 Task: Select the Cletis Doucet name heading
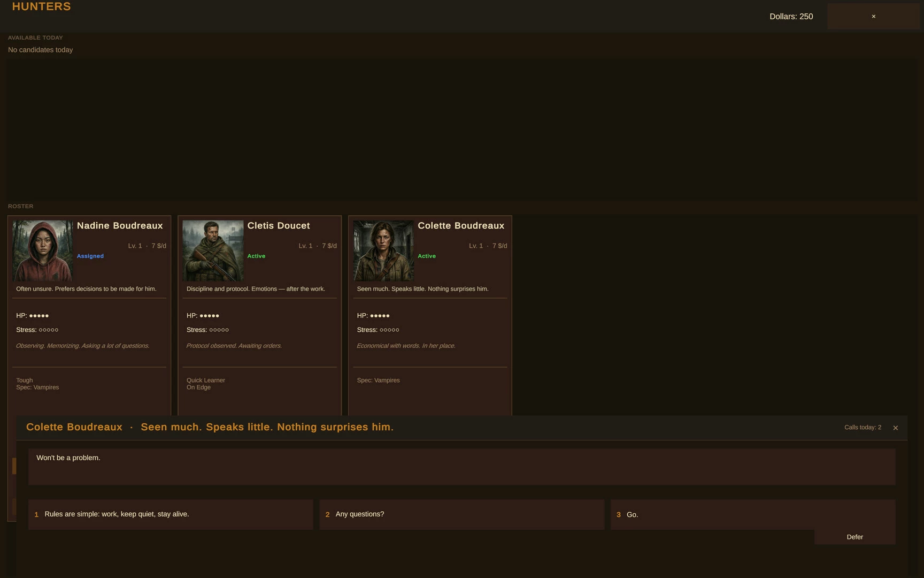click(x=279, y=226)
